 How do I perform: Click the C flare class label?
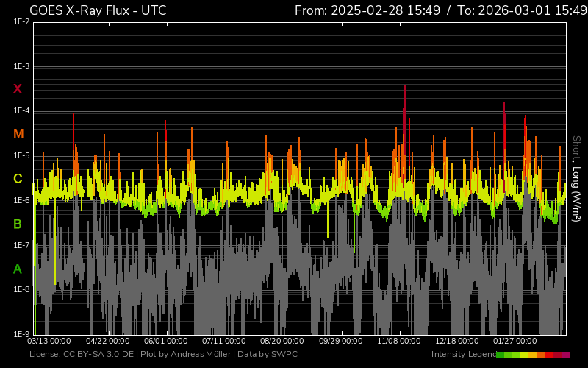pos(18,179)
